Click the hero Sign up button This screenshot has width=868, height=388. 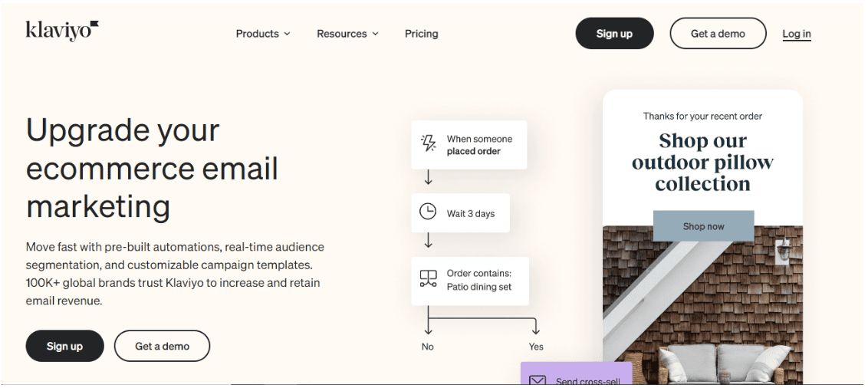64,346
